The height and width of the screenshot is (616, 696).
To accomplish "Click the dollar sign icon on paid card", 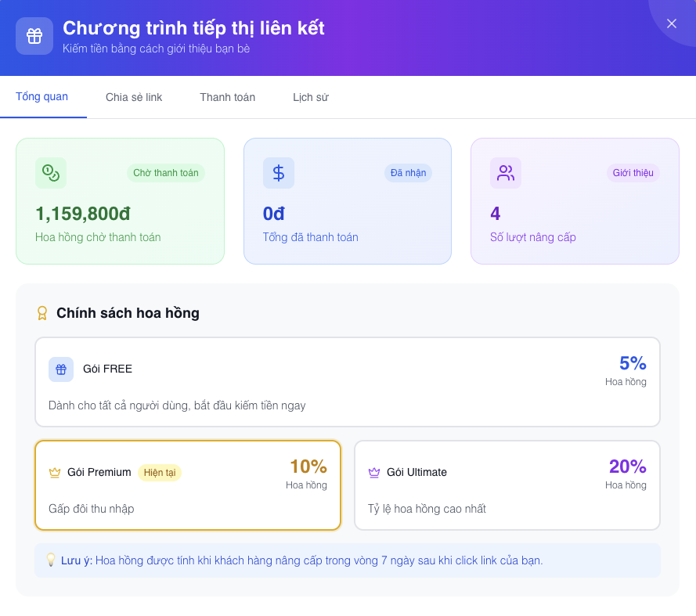I will click(279, 173).
